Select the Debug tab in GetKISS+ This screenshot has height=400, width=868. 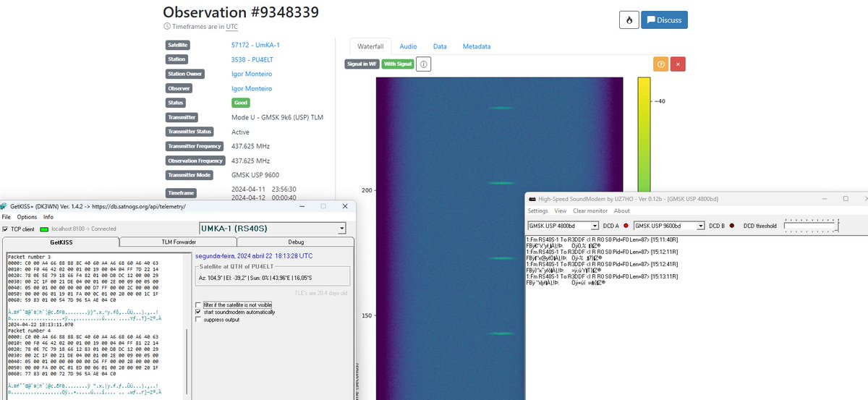coord(296,242)
